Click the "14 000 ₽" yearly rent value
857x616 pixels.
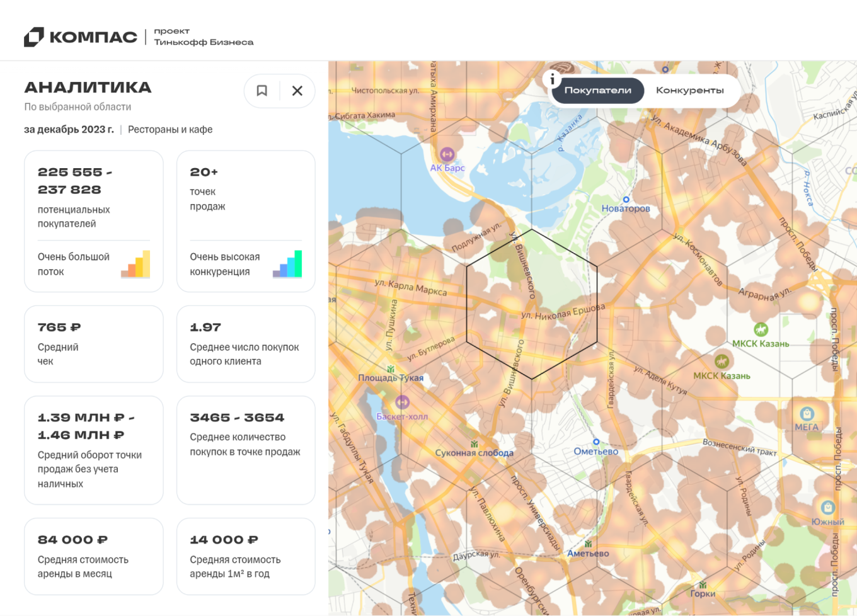click(x=224, y=540)
